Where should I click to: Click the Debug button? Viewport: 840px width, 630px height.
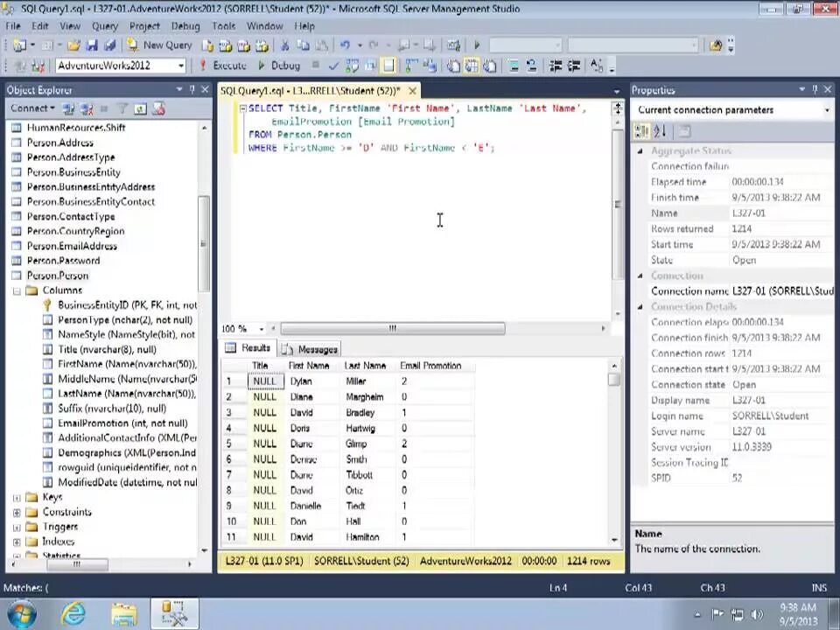[279, 66]
